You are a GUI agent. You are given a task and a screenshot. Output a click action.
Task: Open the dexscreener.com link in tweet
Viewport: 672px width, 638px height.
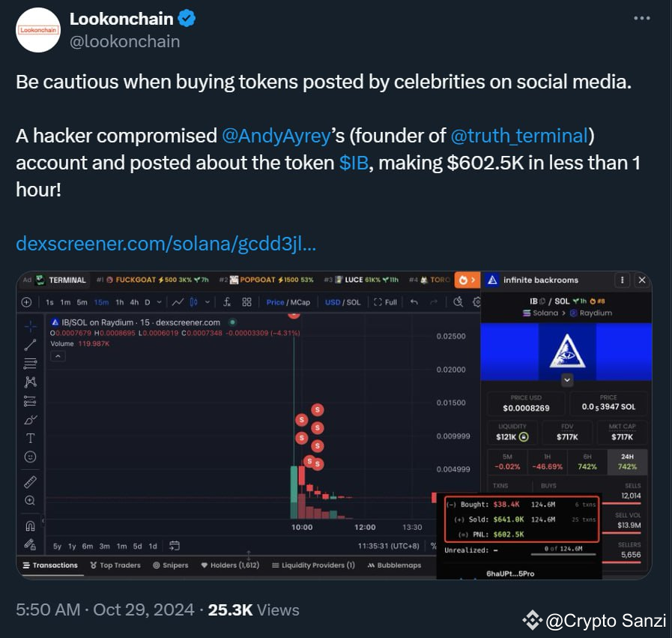pos(166,245)
